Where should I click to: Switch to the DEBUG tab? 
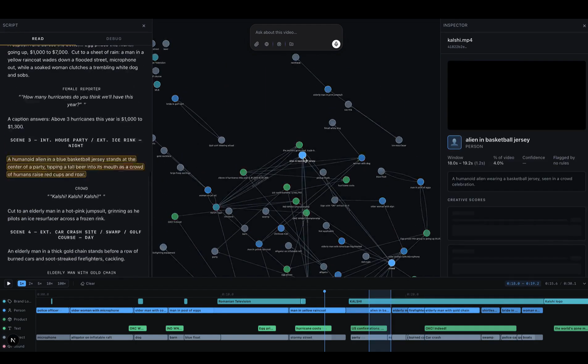[x=114, y=39]
